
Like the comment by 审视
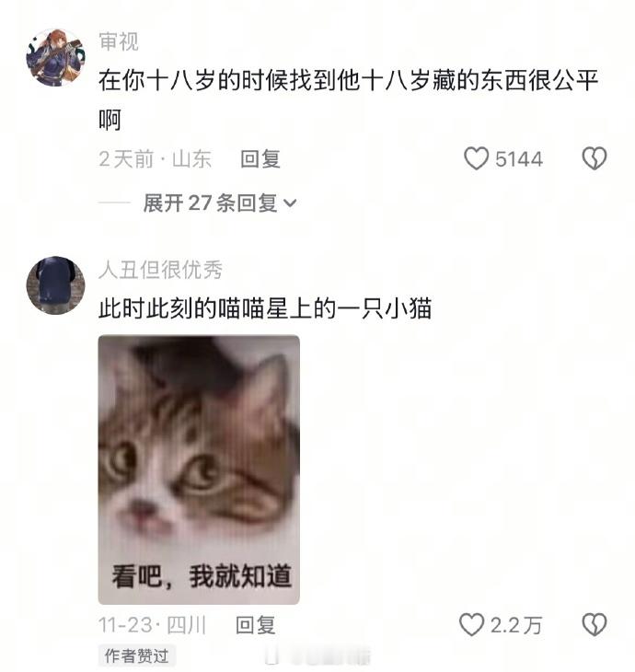click(x=476, y=158)
